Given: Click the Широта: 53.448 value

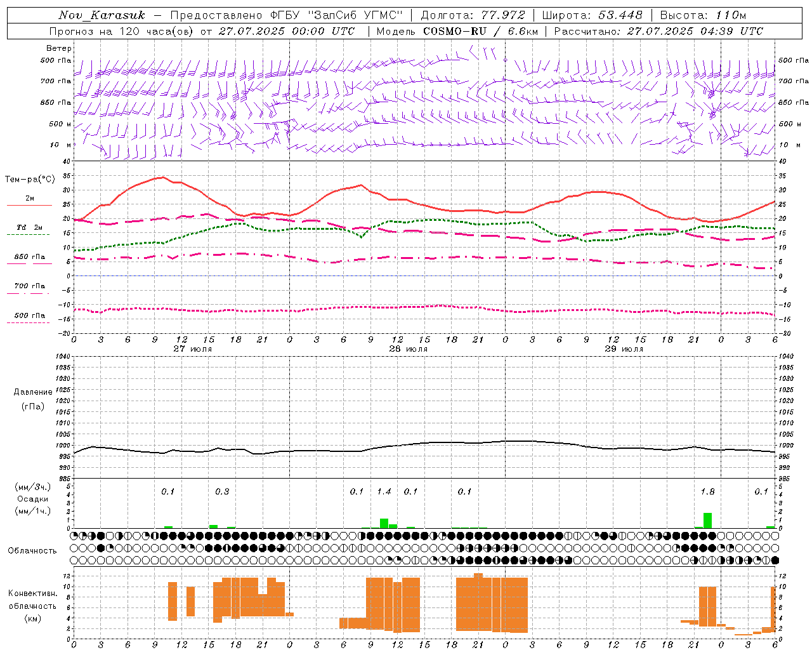Looking at the screenshot, I should [x=592, y=15].
